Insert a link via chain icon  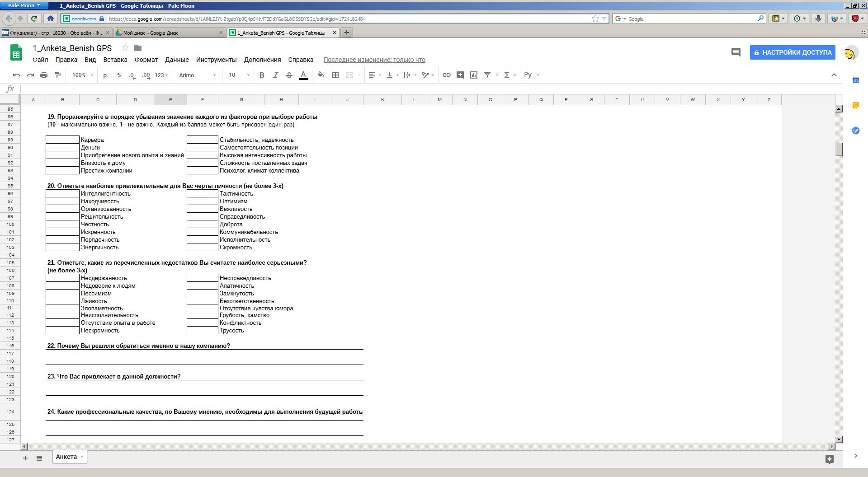(x=446, y=75)
